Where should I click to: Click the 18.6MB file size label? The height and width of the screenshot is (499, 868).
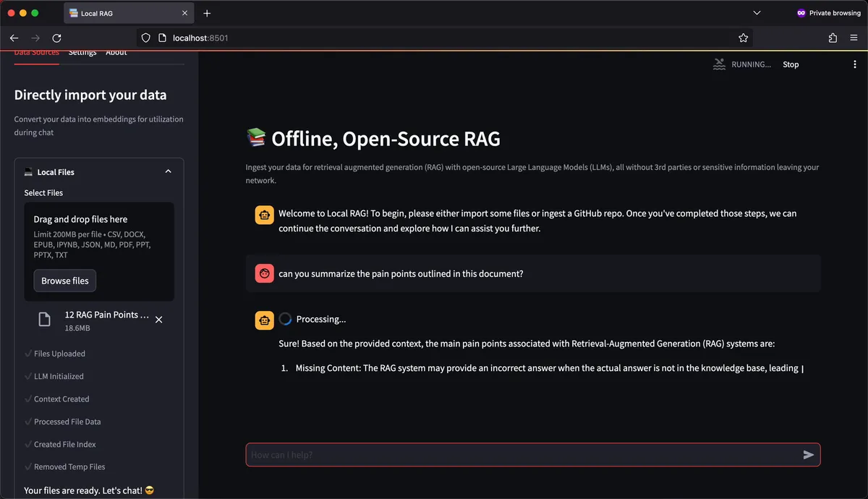click(77, 328)
